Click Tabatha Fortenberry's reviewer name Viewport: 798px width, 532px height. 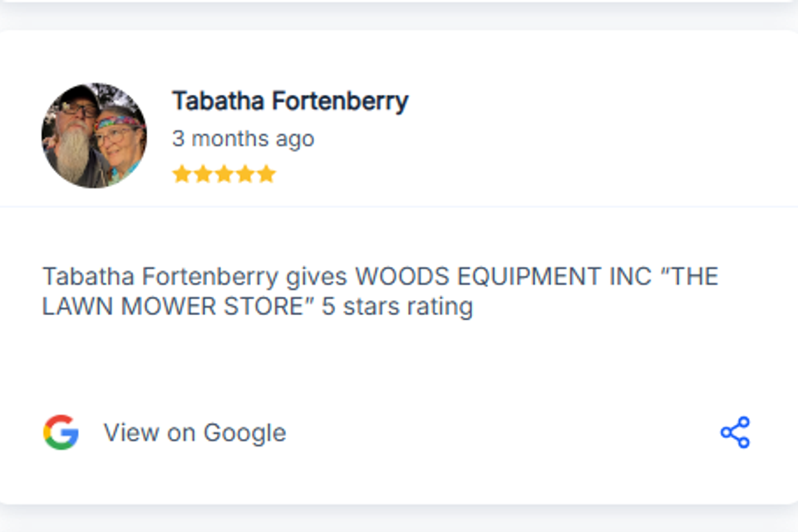coord(289,100)
